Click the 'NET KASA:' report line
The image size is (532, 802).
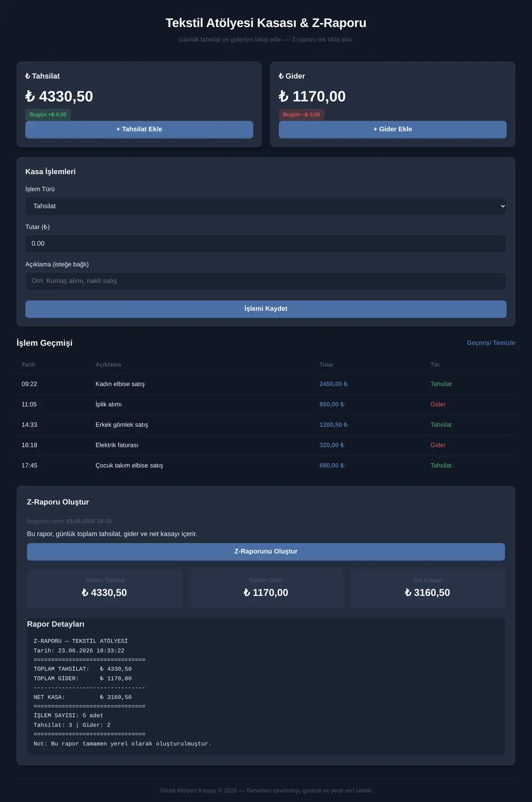[82, 697]
